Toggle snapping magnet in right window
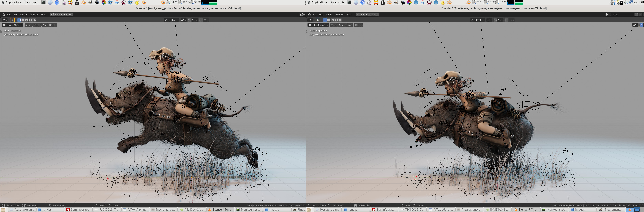 [495, 20]
